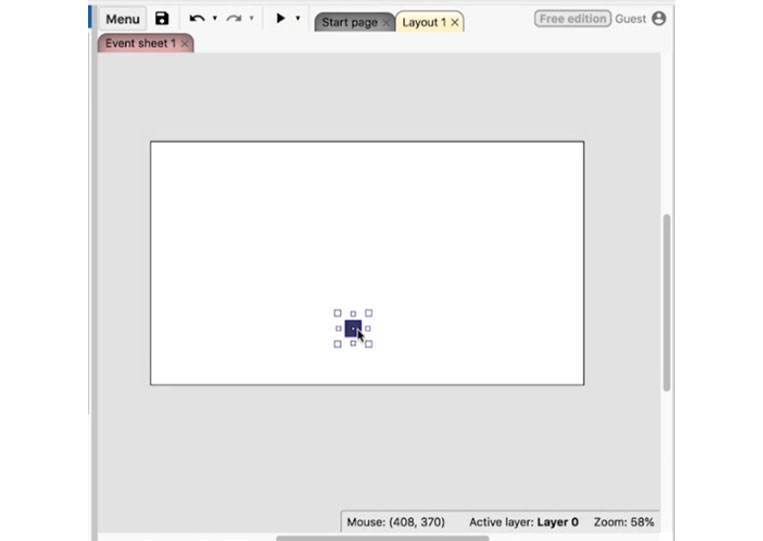Click the top-right resize handle of the sprite

pos(369,313)
